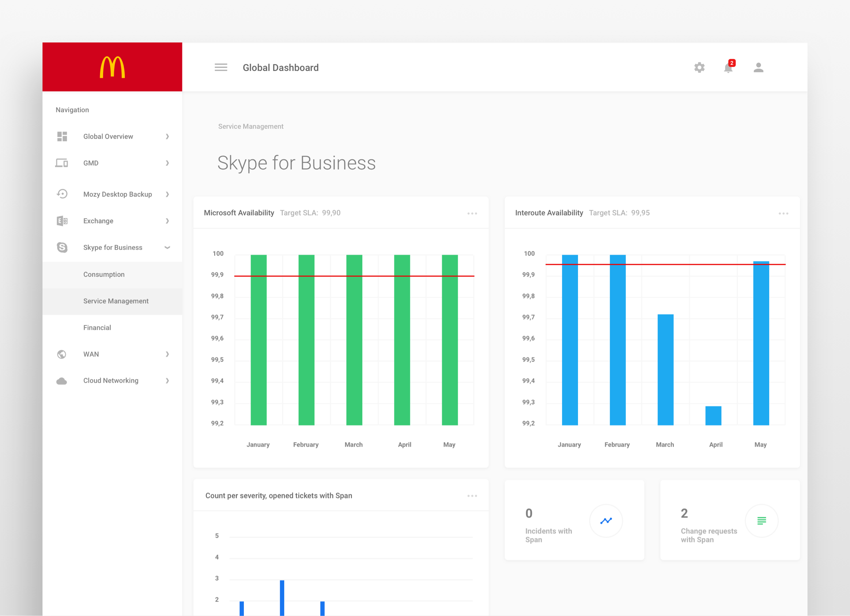Image resolution: width=850 pixels, height=616 pixels.
Task: Click the red badge on notification bell
Action: 732,63
